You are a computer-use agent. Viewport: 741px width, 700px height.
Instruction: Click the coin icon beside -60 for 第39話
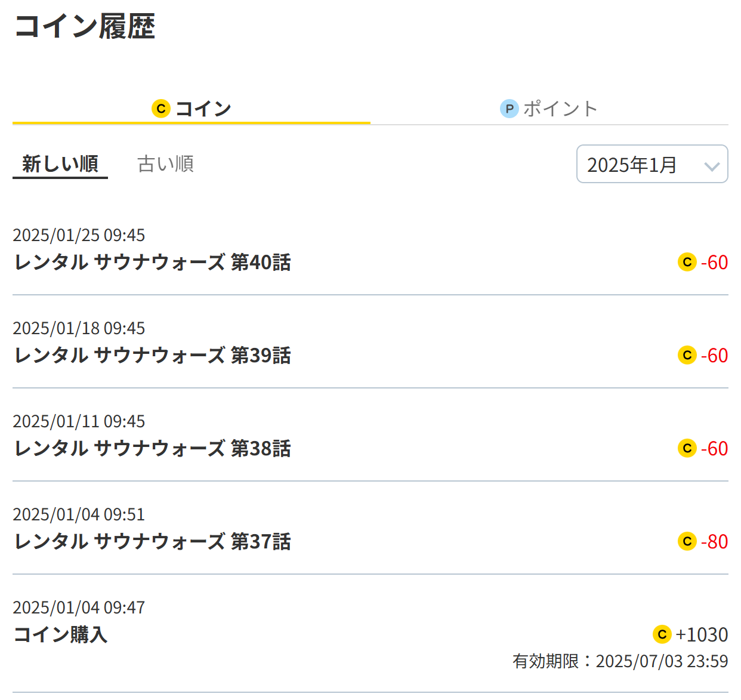pyautogui.click(x=687, y=355)
